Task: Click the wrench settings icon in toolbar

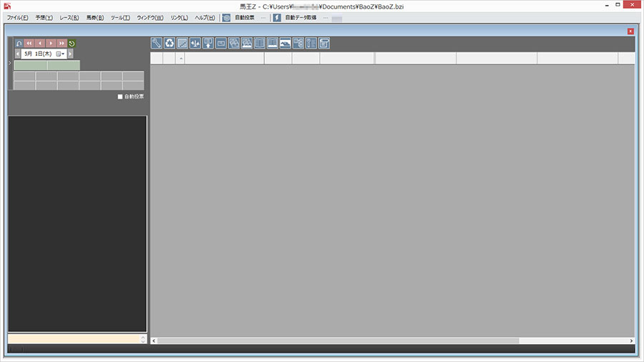Action: click(157, 43)
